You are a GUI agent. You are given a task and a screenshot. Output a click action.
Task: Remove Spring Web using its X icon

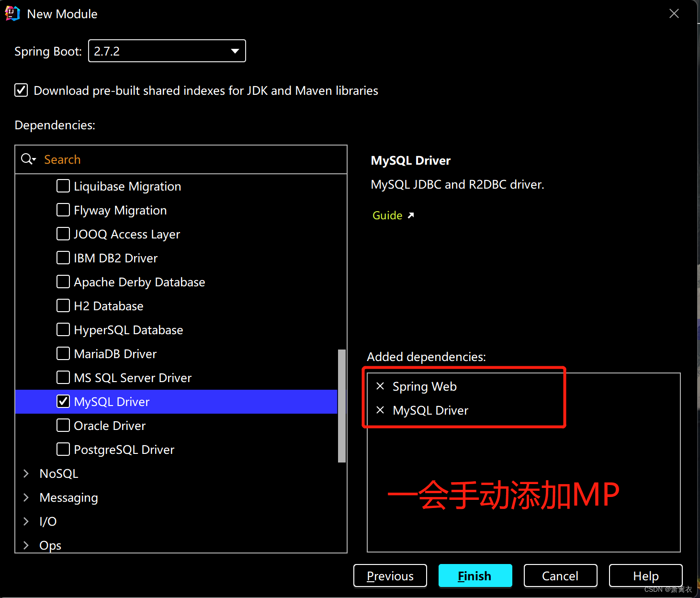pyautogui.click(x=380, y=386)
